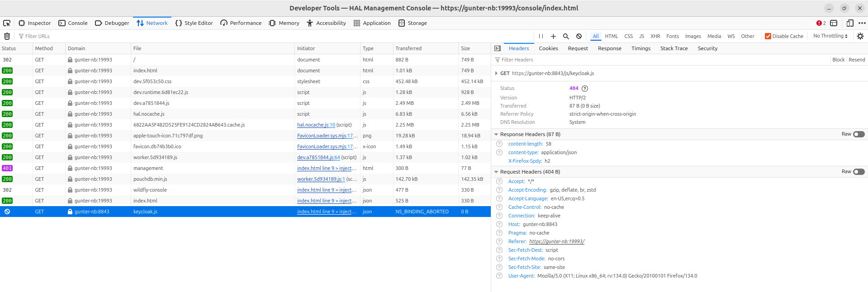Select the Network panel tab
The image size is (868, 292).
point(152,23)
